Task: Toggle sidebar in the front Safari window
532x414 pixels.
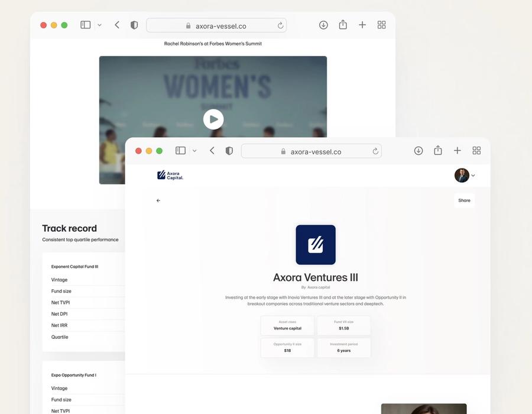Action: (180, 150)
